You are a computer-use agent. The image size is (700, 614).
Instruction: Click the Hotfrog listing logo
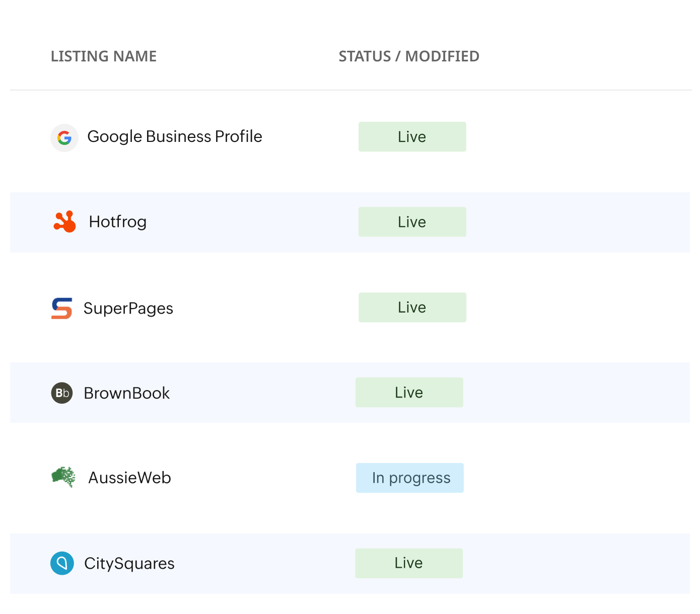64,221
